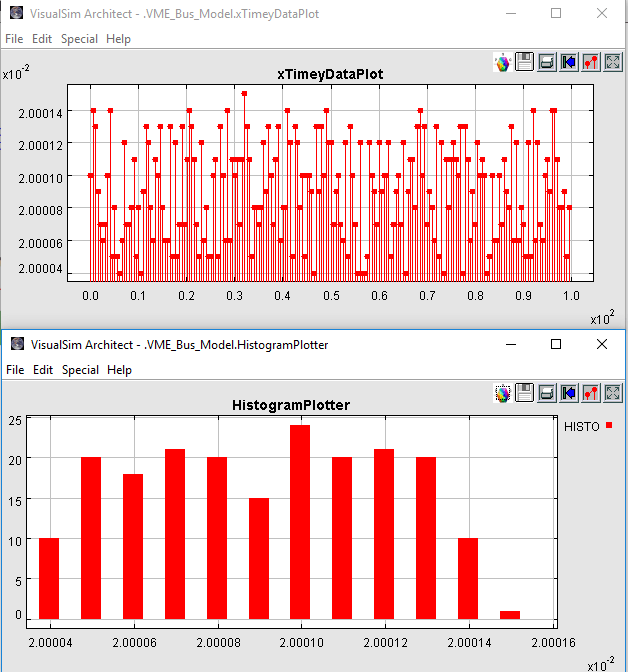Click the tallest histogram bar at 2.00010
Screen dimensions: 628x672
(x=300, y=521)
